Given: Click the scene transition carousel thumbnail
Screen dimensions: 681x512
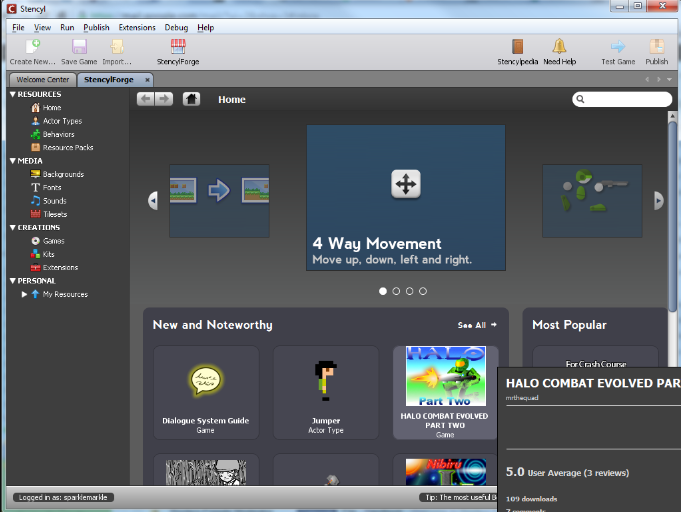Looking at the screenshot, I should 219,201.
